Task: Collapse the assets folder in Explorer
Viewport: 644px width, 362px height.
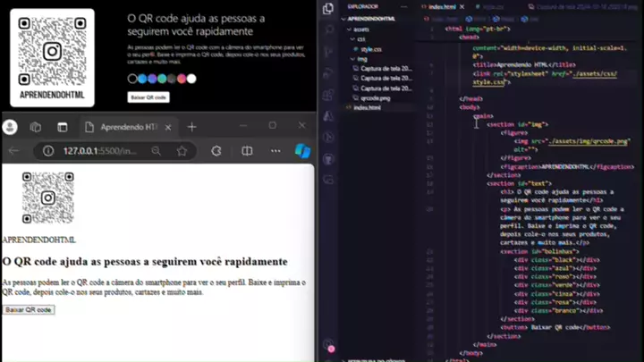Action: pyautogui.click(x=360, y=29)
